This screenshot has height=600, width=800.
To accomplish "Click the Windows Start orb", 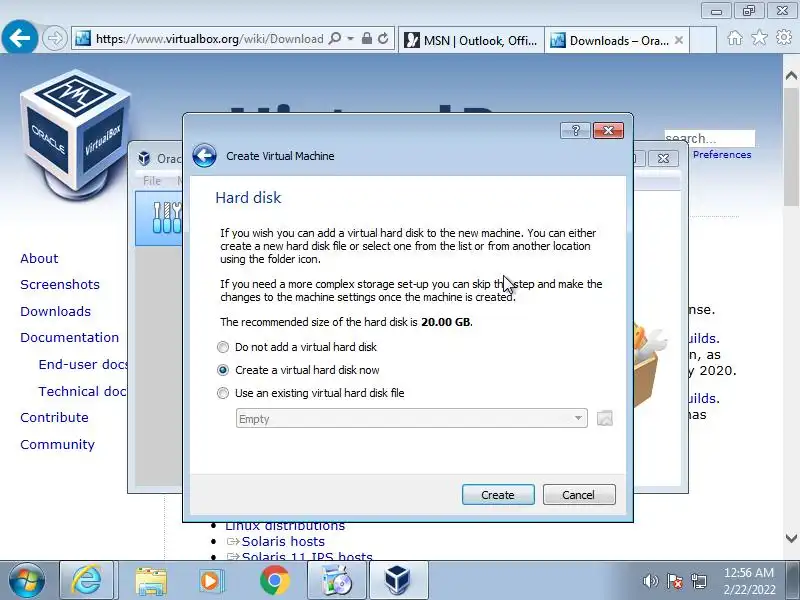I will (x=27, y=581).
